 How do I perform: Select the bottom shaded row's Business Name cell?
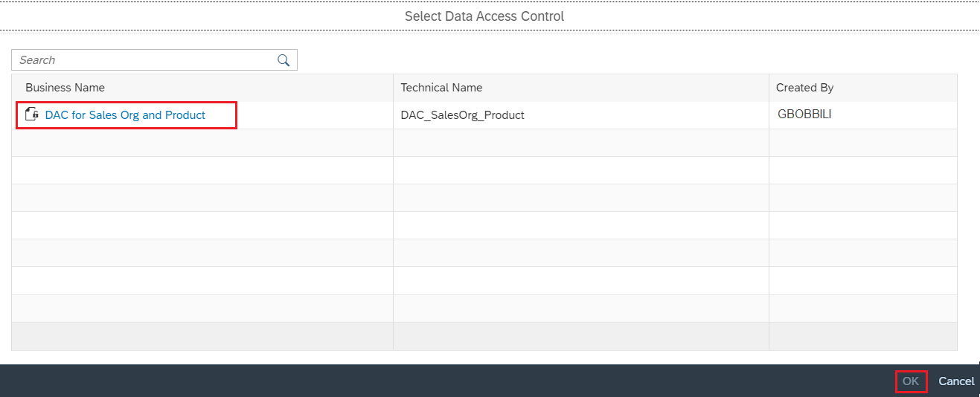pos(202,336)
